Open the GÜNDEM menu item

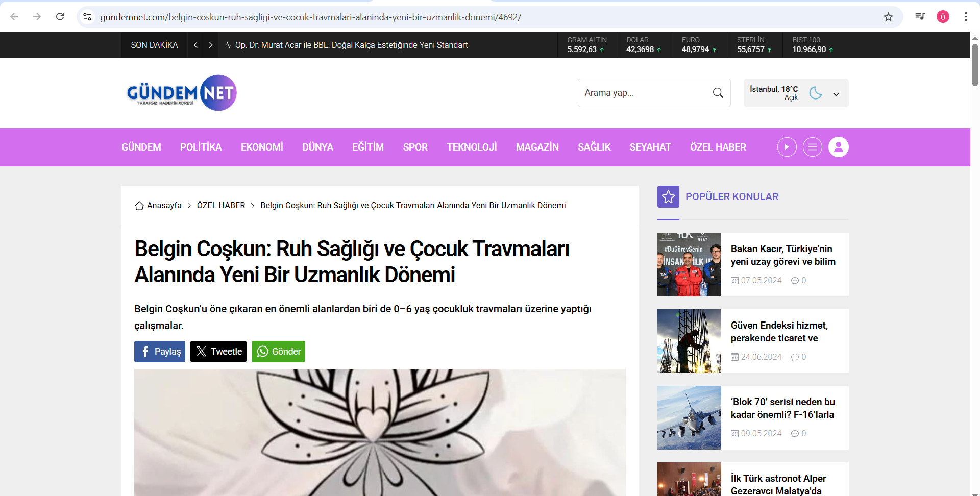tap(141, 147)
